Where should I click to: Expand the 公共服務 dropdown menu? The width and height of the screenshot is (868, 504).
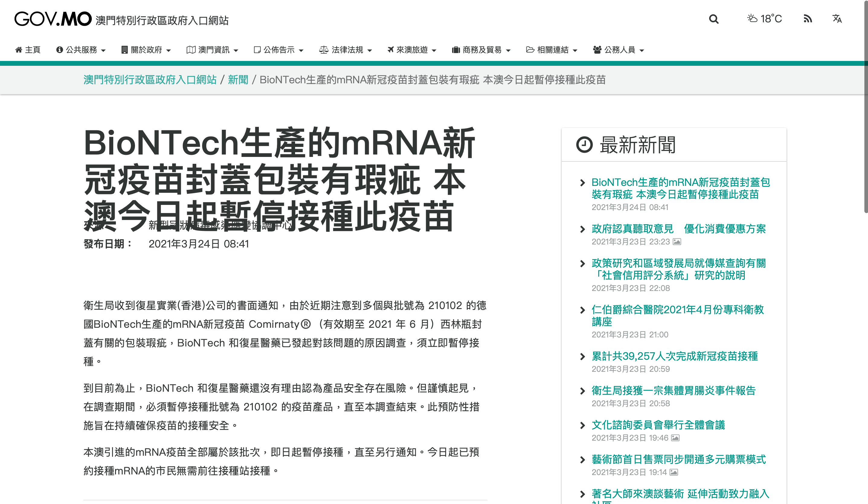(x=81, y=50)
